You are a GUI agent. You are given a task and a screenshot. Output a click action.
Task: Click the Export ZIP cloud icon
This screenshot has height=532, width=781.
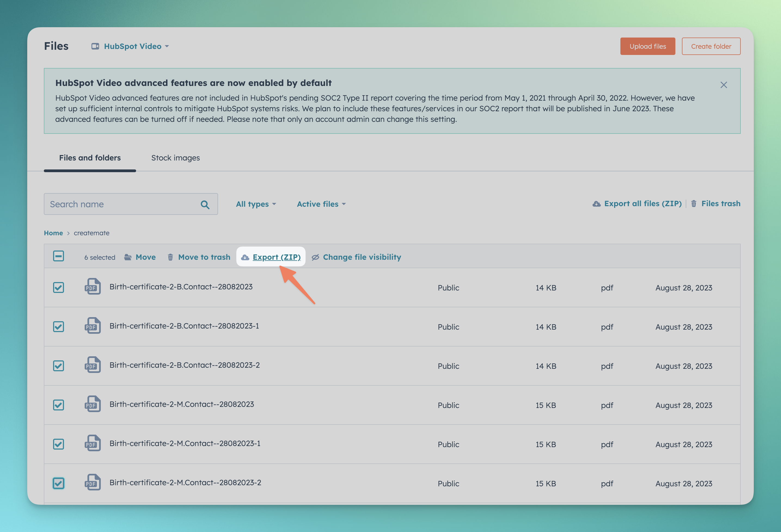pyautogui.click(x=245, y=257)
